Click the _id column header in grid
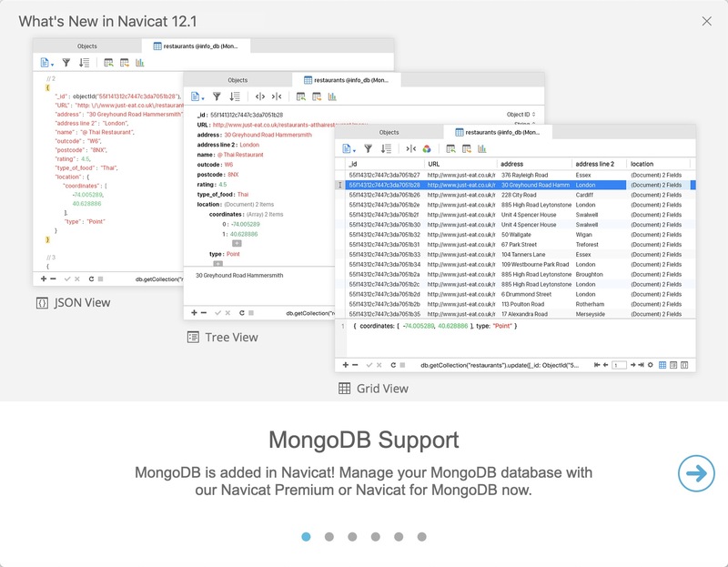Screen dimensions: 728x567 385,164
